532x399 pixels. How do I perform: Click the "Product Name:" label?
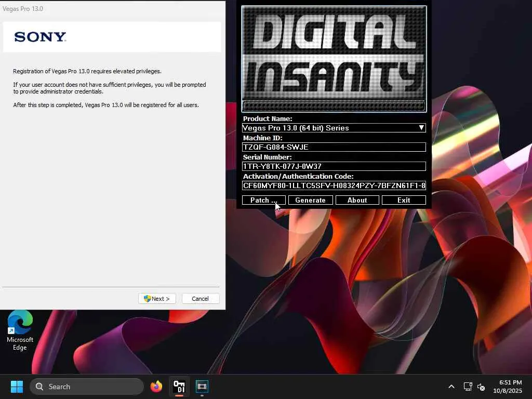268,119
